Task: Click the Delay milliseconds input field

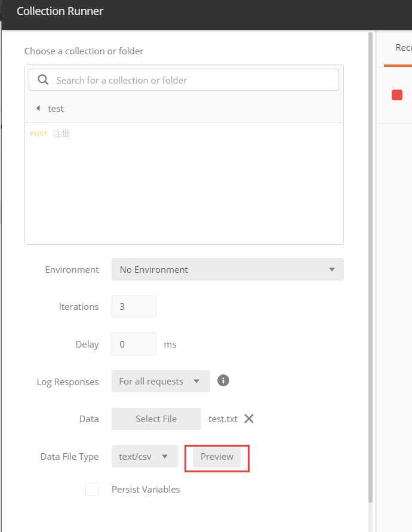Action: pos(134,344)
